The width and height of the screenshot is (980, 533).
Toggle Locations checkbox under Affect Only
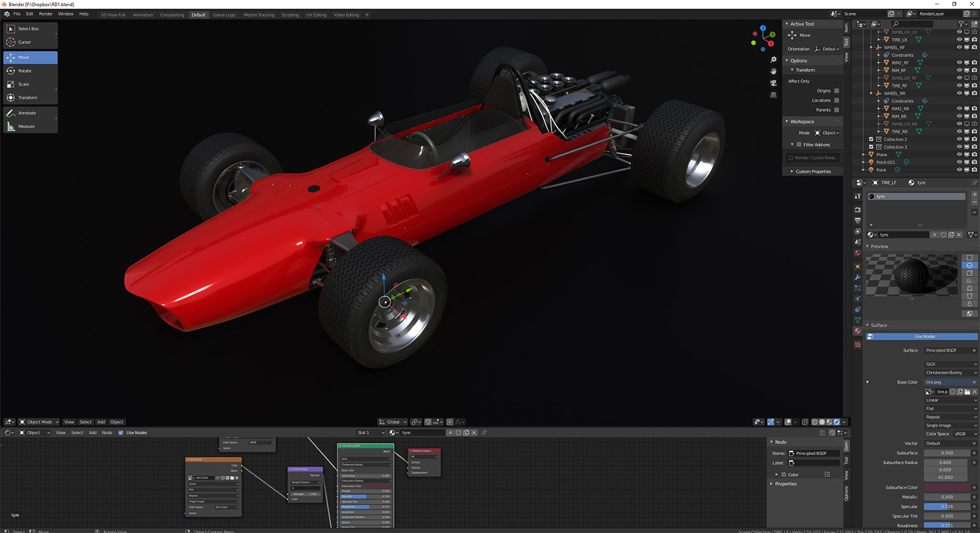point(837,100)
